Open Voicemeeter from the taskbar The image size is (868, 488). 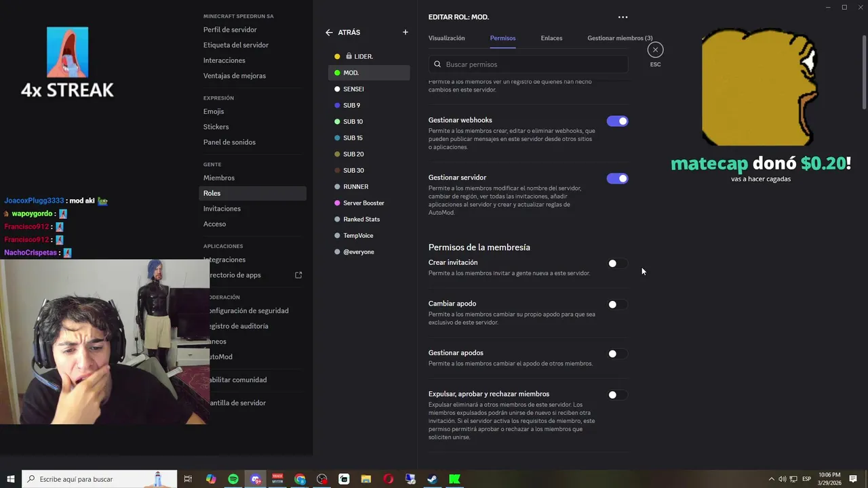coord(277,479)
